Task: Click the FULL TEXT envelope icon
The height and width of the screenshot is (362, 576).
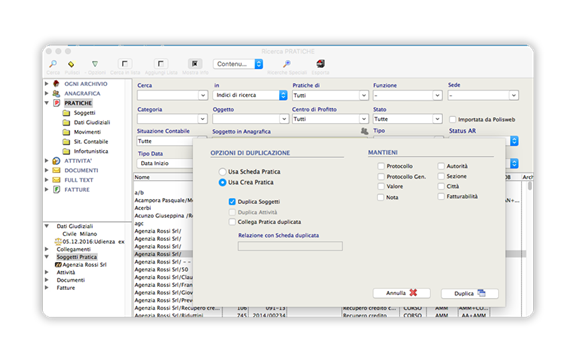Action: [56, 180]
